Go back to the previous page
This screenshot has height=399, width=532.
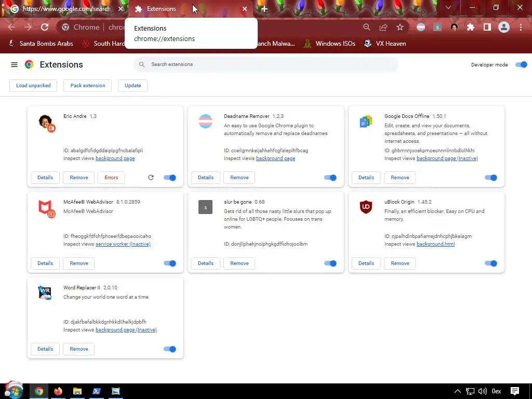11,27
